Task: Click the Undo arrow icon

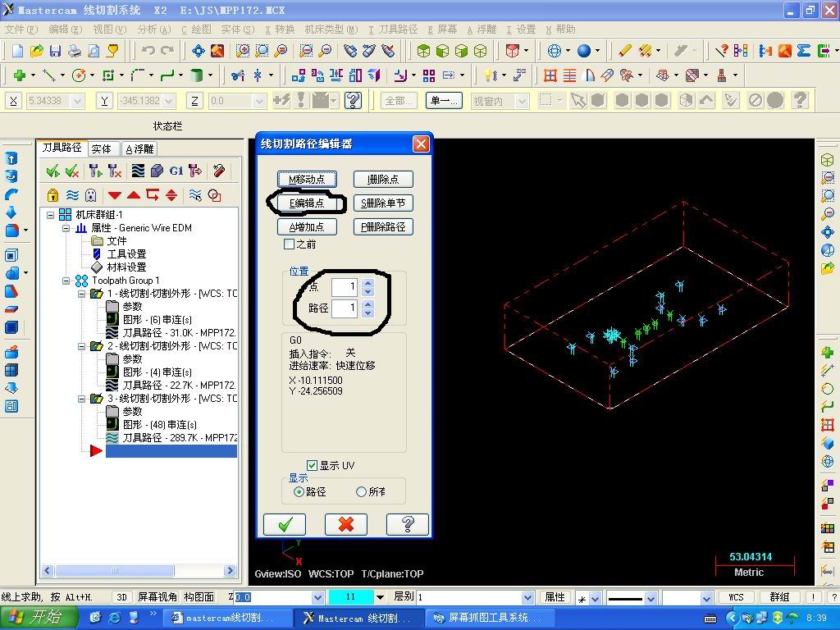Action: pyautogui.click(x=148, y=51)
